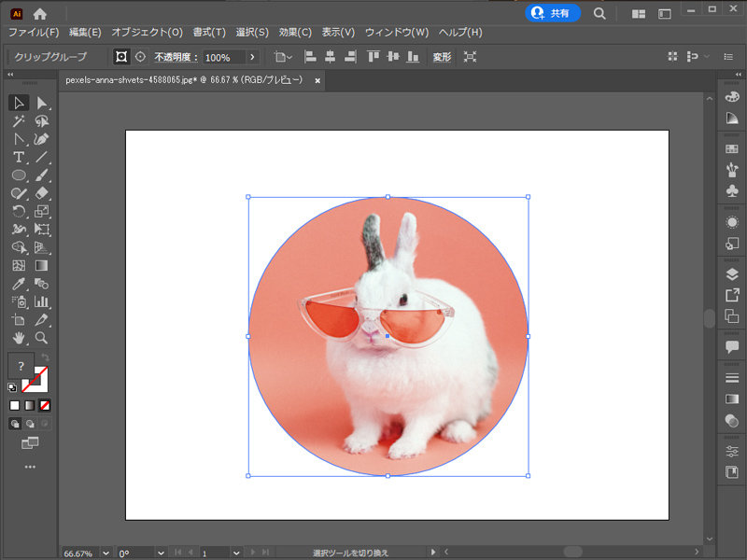747x560 pixels.
Task: Open the opacity dropdown arrow
Action: tap(252, 57)
